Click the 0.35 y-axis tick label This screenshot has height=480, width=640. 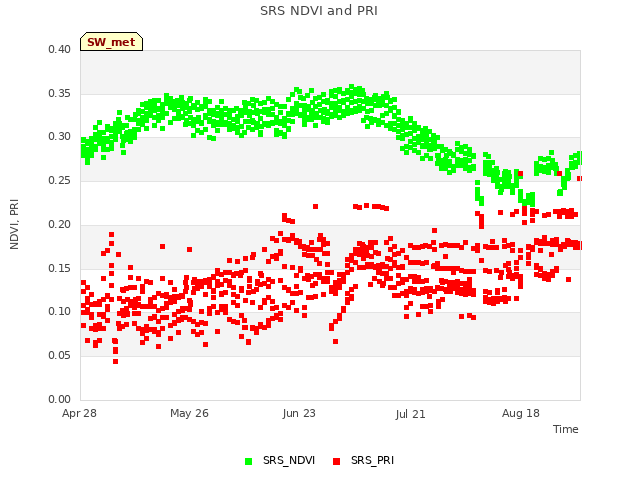[x=60, y=93]
